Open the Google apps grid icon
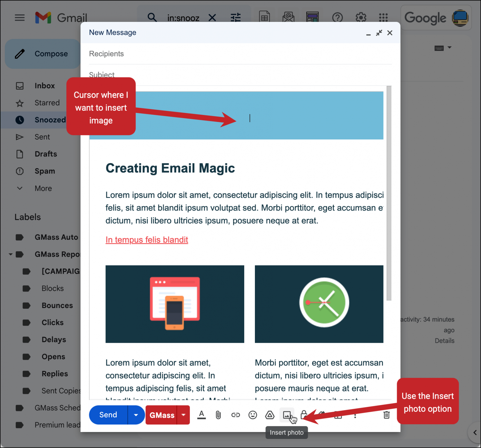This screenshot has width=481, height=448. pos(383,18)
